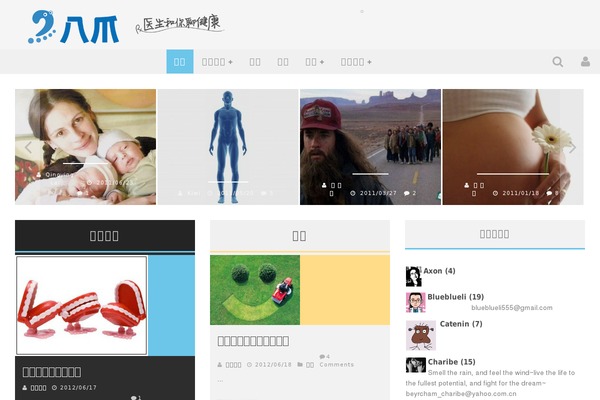Open the pregnant belly with daisy slide

click(x=513, y=147)
